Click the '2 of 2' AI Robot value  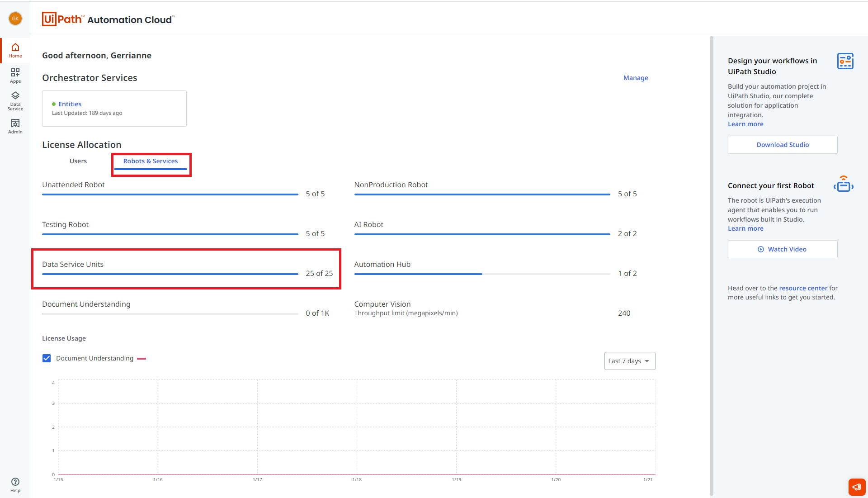click(x=627, y=233)
